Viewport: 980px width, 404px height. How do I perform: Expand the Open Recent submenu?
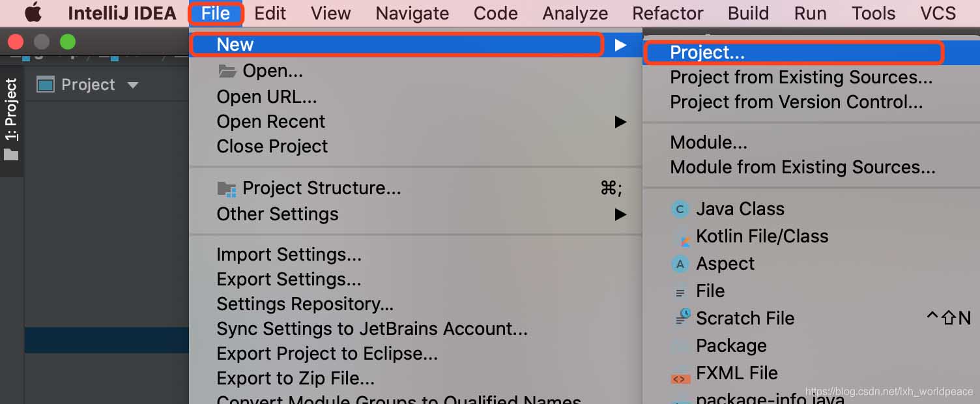pos(620,122)
